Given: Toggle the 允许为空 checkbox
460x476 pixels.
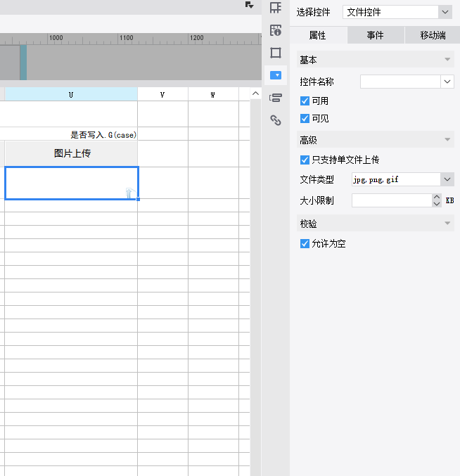Looking at the screenshot, I should tap(305, 243).
